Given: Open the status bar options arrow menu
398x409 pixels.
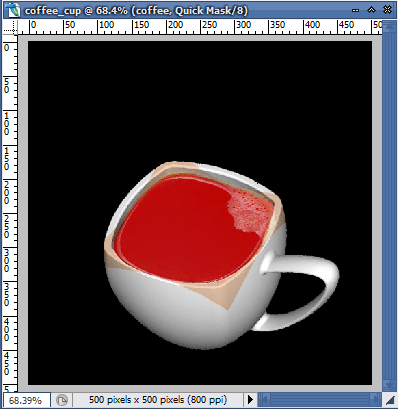Looking at the screenshot, I should pyautogui.click(x=250, y=399).
